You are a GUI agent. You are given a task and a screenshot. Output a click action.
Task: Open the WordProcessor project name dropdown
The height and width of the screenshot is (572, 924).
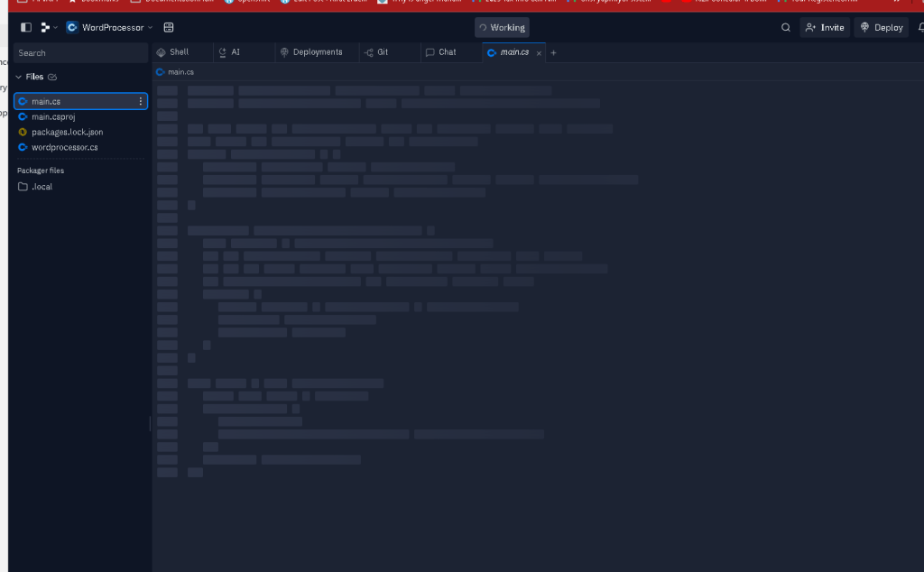tap(109, 27)
